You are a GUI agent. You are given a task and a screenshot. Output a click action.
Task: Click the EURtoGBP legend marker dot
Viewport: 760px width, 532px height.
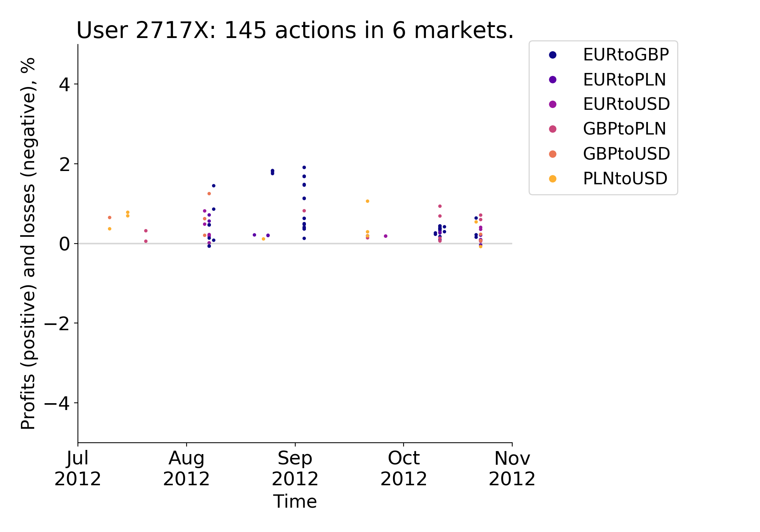click(x=553, y=55)
